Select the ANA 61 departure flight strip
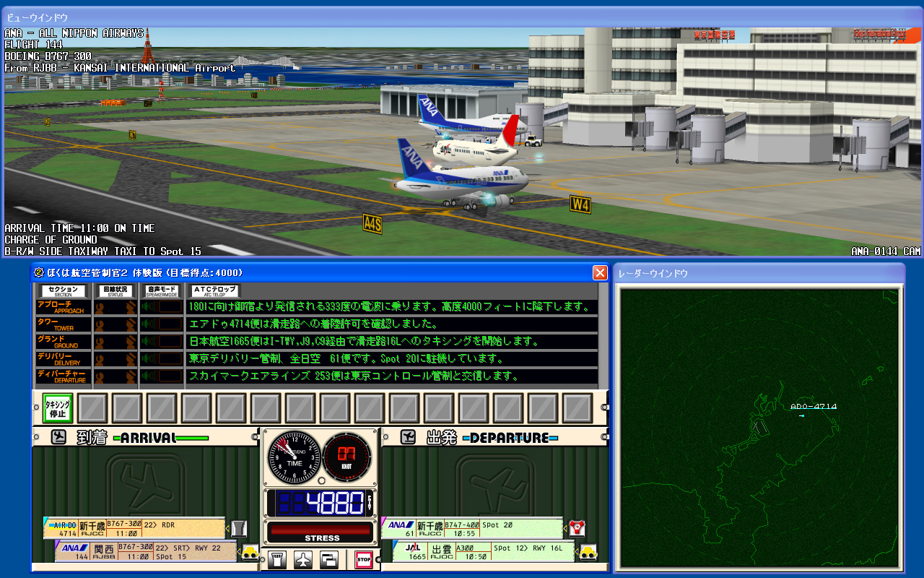Image resolution: width=924 pixels, height=578 pixels. (x=472, y=528)
